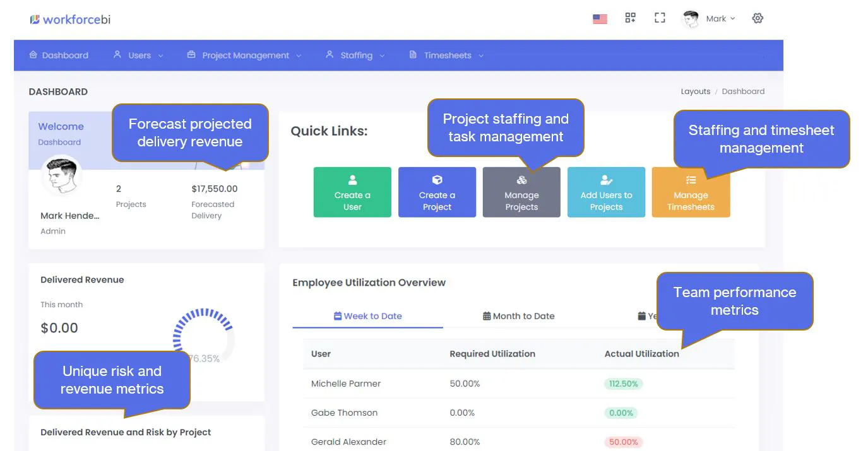Switch to the Month to Date tab
Image resolution: width=868 pixels, height=451 pixels.
point(518,316)
